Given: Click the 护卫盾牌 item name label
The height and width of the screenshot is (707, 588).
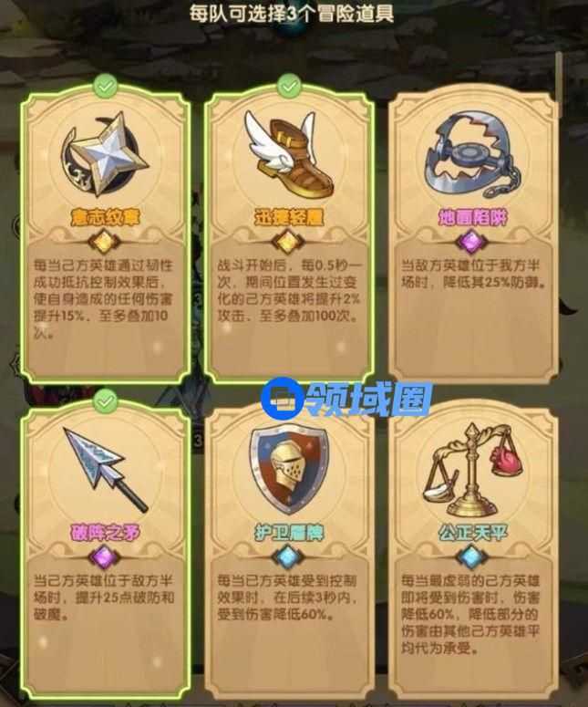Looking at the screenshot, I should click(289, 533).
